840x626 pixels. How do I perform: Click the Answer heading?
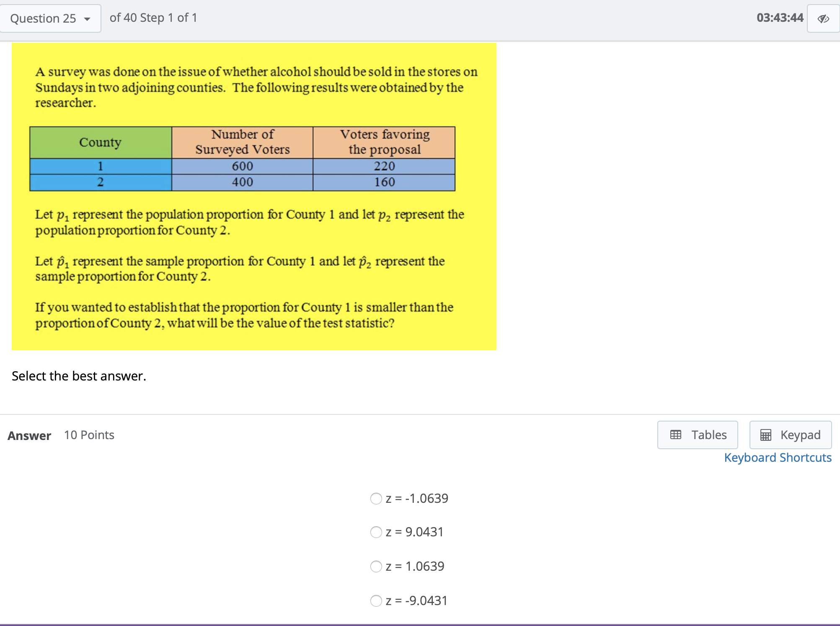click(29, 435)
